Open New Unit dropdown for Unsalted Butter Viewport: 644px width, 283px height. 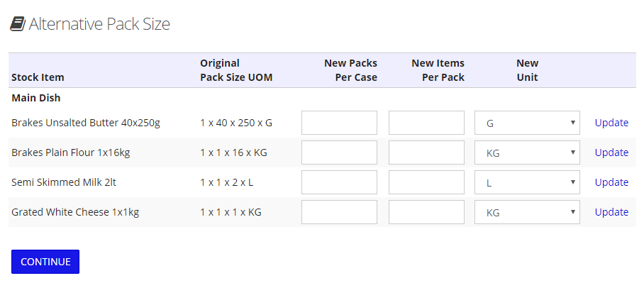[527, 123]
